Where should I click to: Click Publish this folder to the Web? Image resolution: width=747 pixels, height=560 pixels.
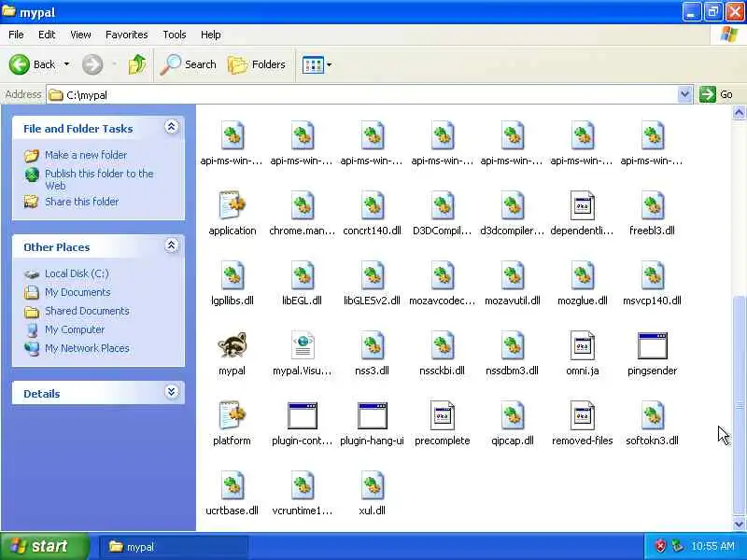99,179
